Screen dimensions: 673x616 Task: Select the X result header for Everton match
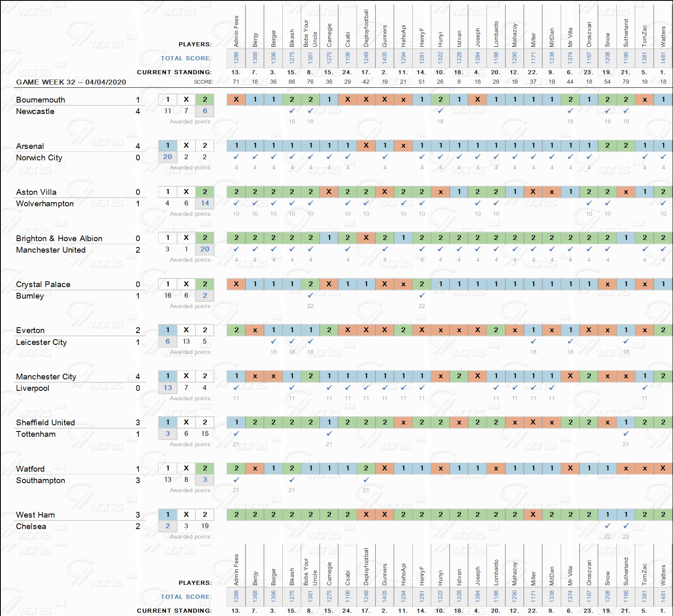point(186,330)
